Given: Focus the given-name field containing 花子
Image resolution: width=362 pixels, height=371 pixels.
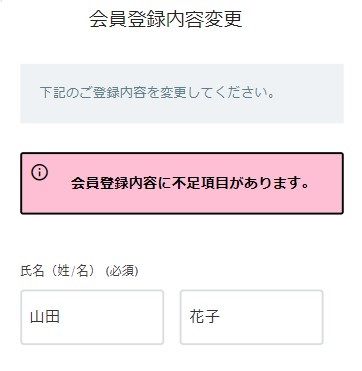Looking at the screenshot, I should click(x=252, y=317).
